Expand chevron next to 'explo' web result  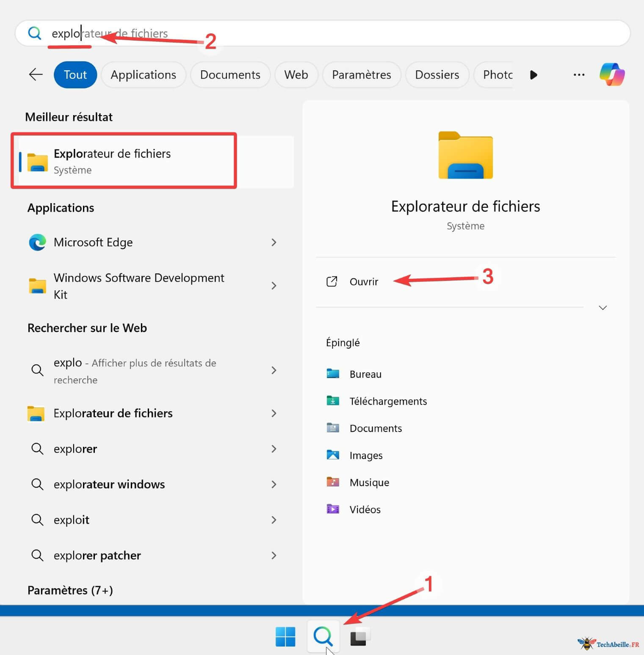(x=274, y=371)
